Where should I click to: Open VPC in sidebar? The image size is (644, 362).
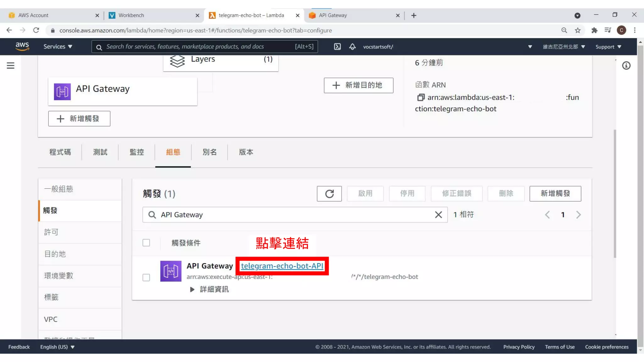[x=80, y=319]
